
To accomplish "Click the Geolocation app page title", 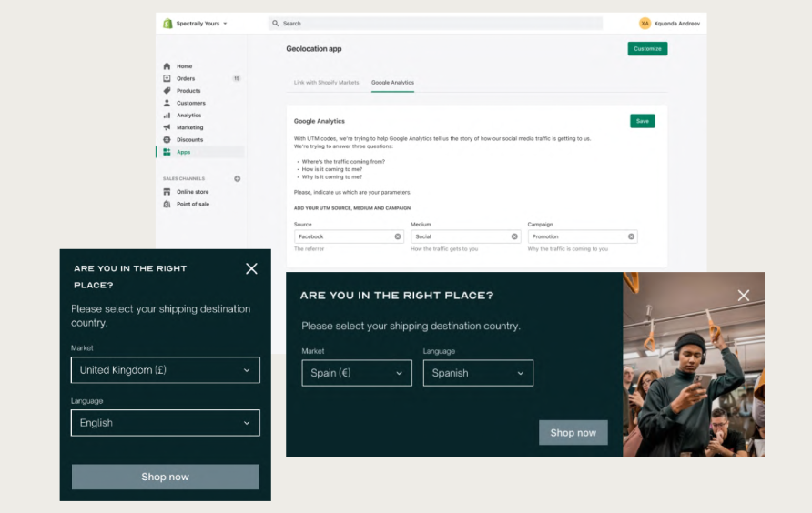I will pyautogui.click(x=314, y=48).
